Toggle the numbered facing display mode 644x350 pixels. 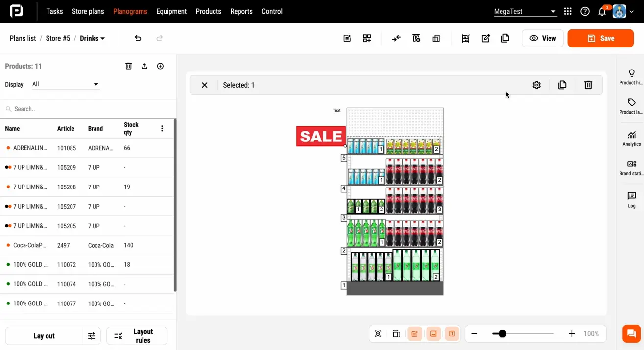(452, 333)
